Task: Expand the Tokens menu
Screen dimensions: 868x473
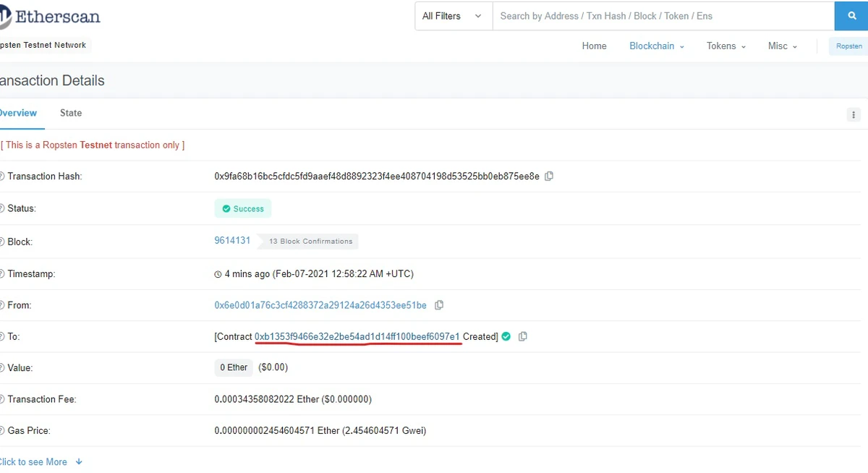Action: [x=726, y=46]
